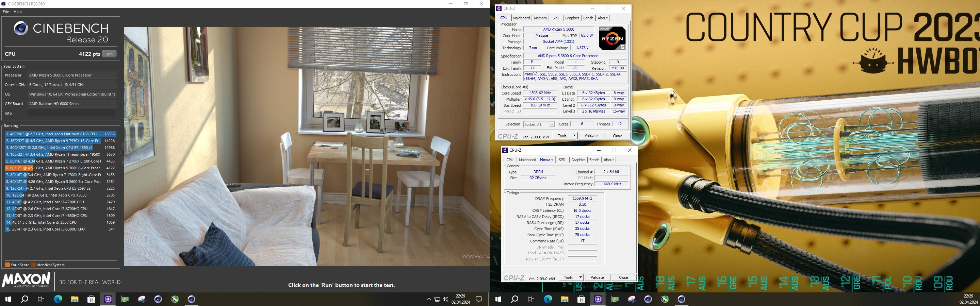Click green card icon on second monitor taskbar under HWBOT wallpaper
Image resolution: width=980 pixels, height=306 pixels.
(615, 299)
